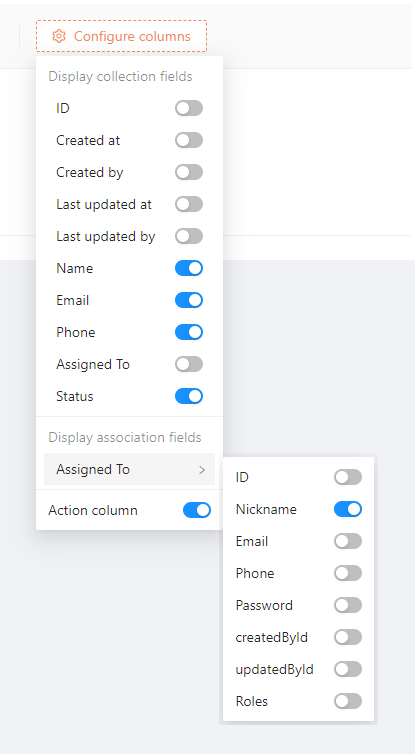Enable the Created by column switch

[x=189, y=172]
